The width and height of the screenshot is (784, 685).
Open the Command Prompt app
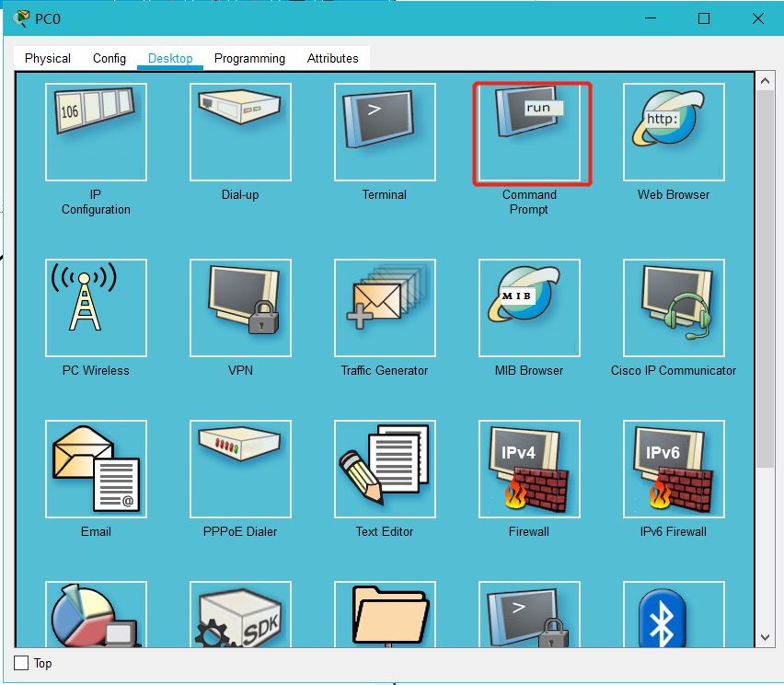pos(529,132)
